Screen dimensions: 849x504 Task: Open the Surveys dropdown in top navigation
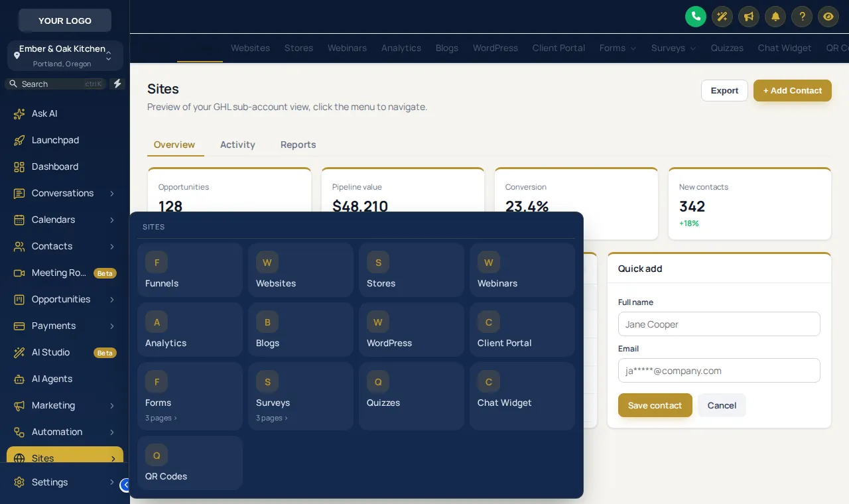(x=674, y=48)
